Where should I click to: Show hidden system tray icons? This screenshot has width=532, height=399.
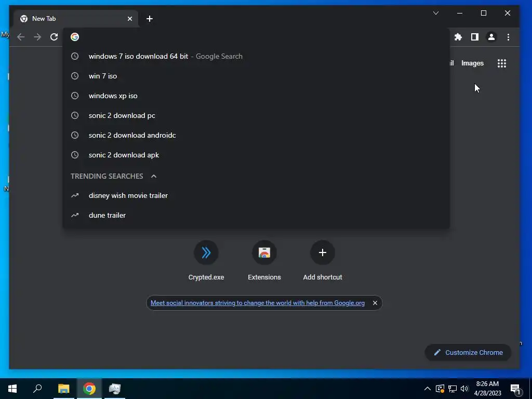[x=428, y=389]
